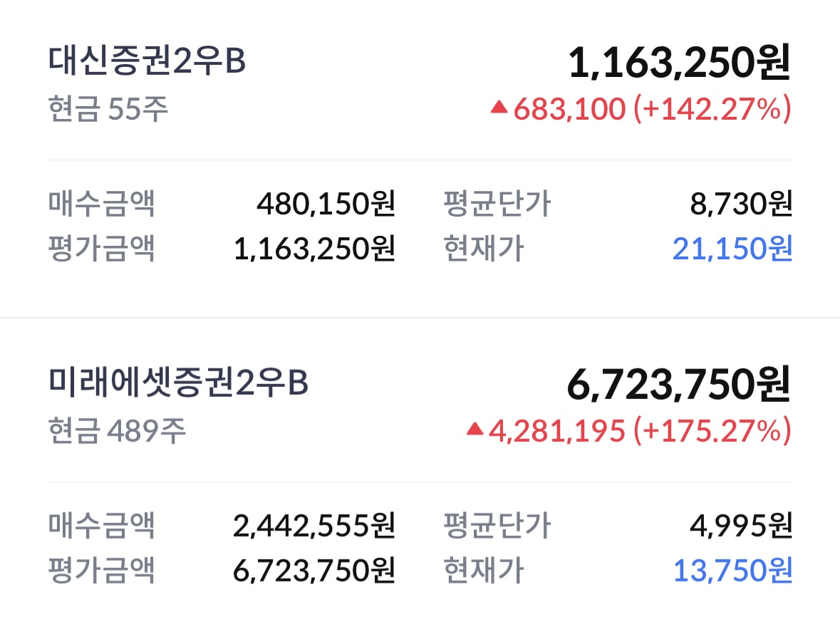Click the average price 4,995원
The image size is (840, 622).
(x=741, y=527)
